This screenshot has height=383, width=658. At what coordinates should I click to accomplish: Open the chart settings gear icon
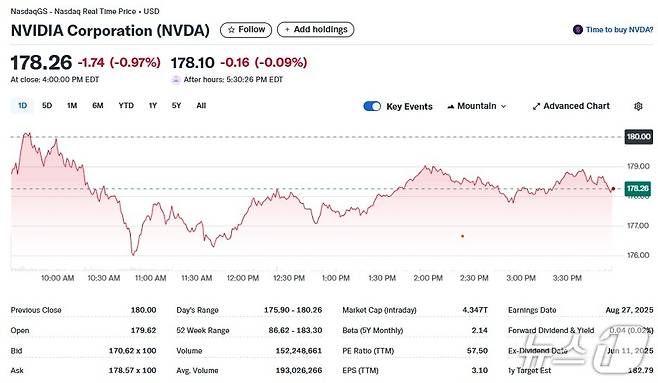pos(638,106)
